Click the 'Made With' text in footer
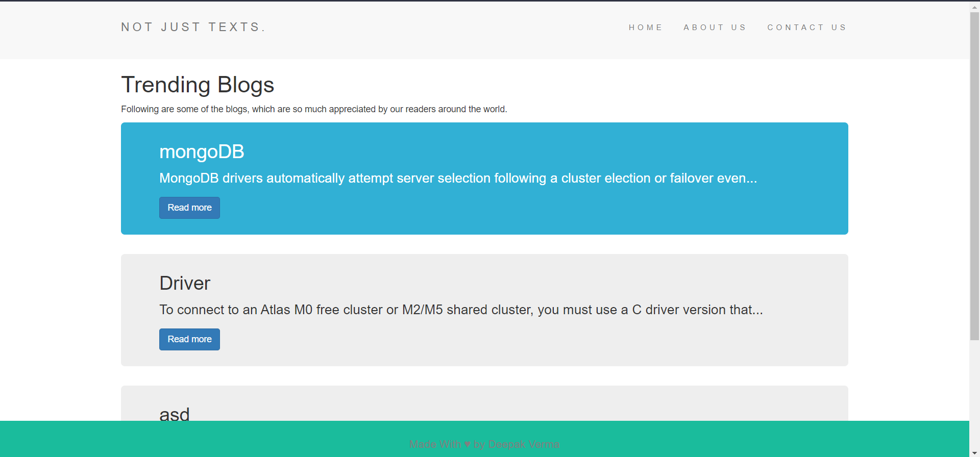The width and height of the screenshot is (980, 457). 435,444
